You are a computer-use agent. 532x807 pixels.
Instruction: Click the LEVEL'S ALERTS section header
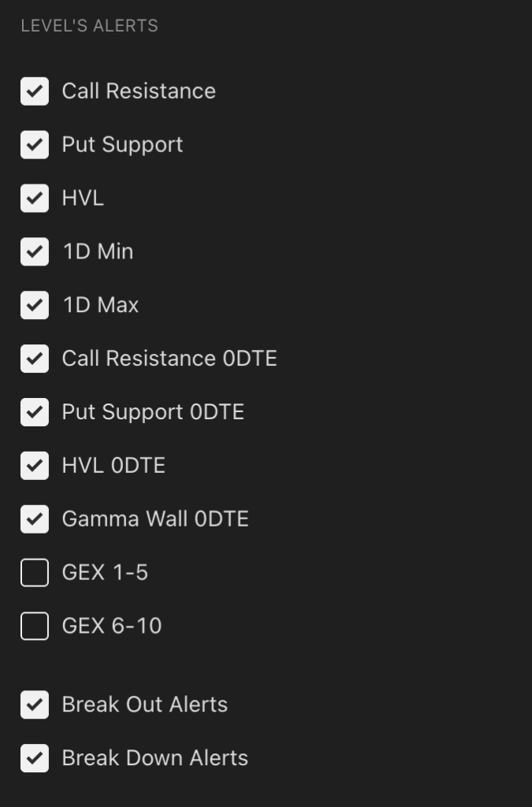90,25
